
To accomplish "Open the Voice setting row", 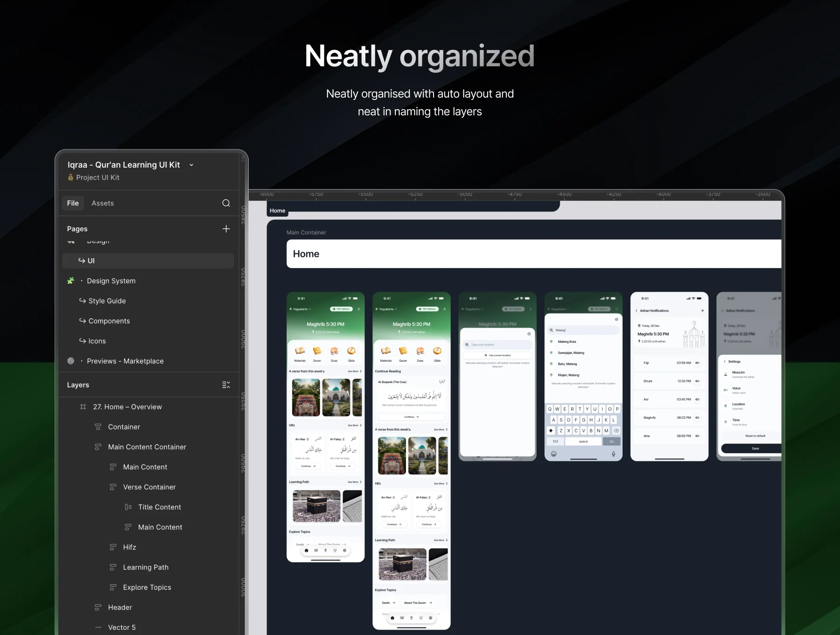I will [751, 390].
